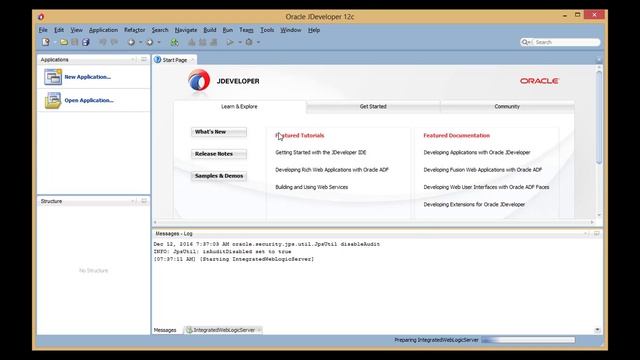Open Building and Using Web Services tutorial
The height and width of the screenshot is (360, 640).
coord(311,187)
